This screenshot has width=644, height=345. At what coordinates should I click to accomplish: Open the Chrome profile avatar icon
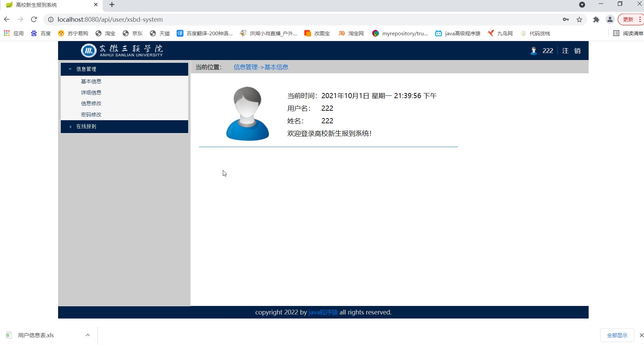[610, 19]
